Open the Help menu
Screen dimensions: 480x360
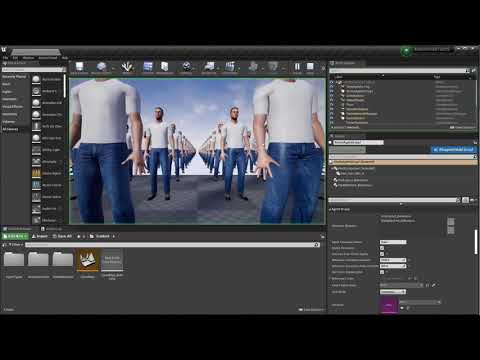pos(65,58)
